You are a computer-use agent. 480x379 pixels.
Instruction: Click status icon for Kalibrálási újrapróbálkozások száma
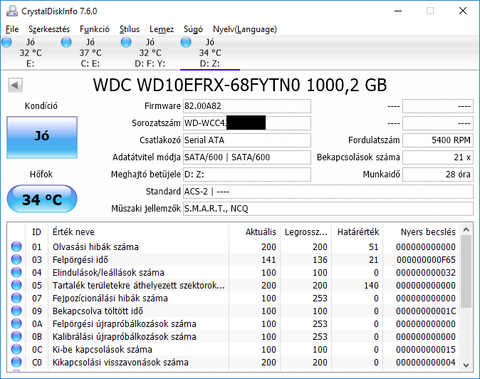pos(16,336)
